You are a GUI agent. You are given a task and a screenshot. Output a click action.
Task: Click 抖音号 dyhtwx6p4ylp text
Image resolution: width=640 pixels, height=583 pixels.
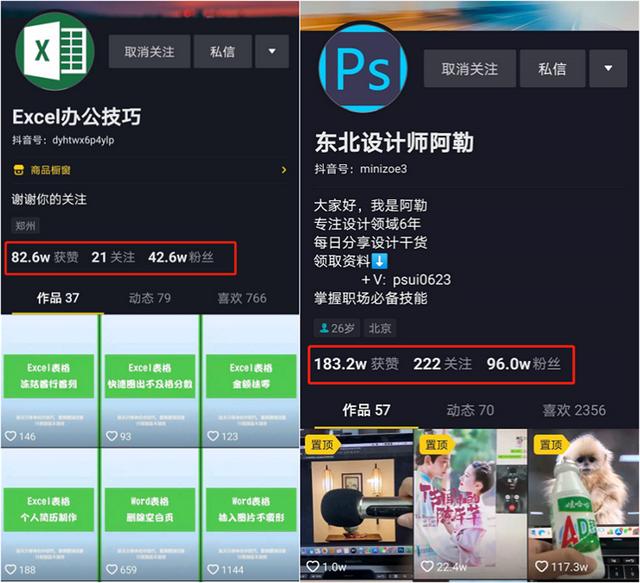[x=63, y=140]
